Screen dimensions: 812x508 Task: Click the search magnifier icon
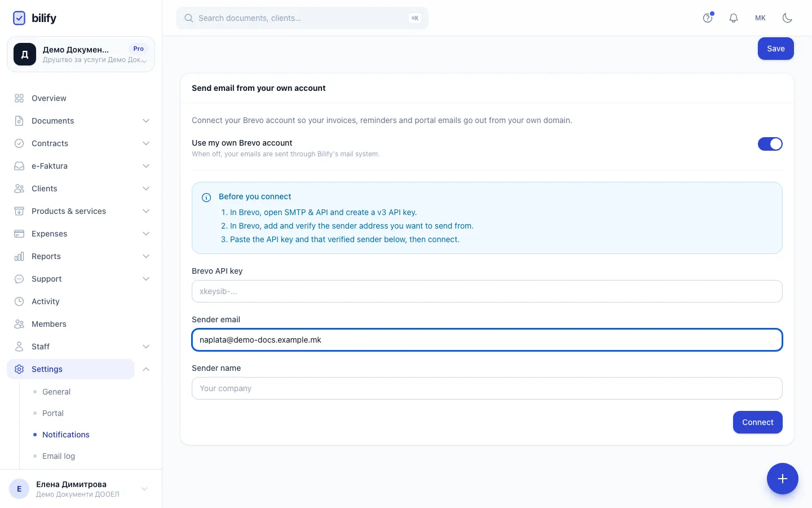point(189,18)
